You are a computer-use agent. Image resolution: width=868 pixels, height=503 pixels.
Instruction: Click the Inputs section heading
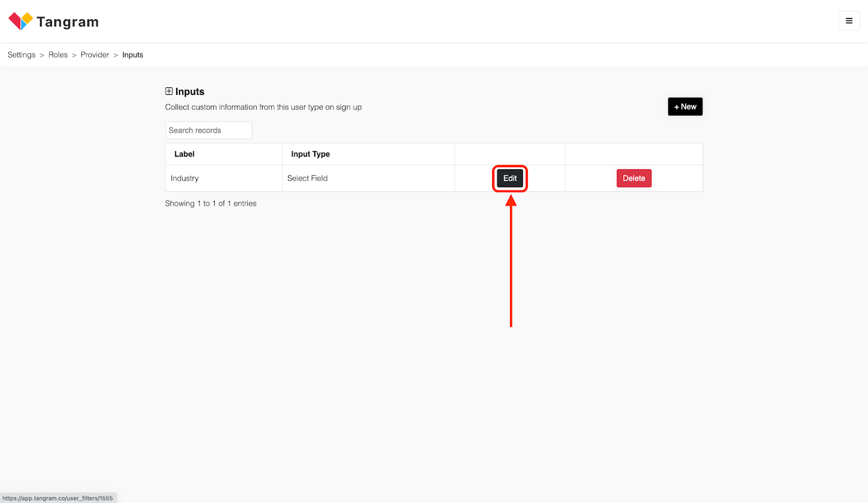click(x=190, y=92)
